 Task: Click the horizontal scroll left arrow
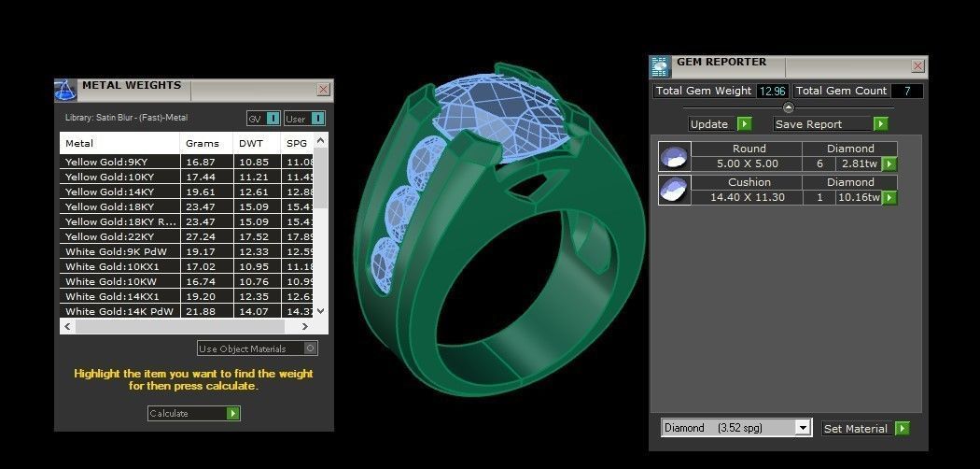tap(67, 326)
